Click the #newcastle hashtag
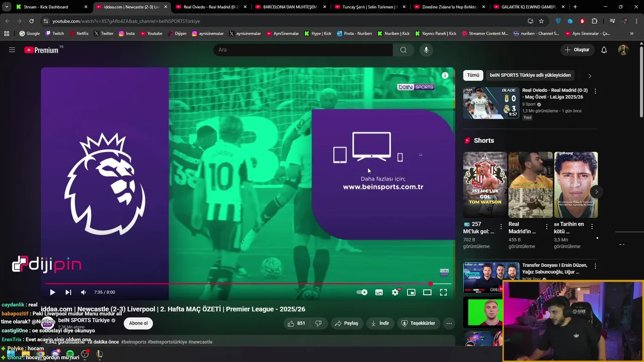 tap(200, 342)
